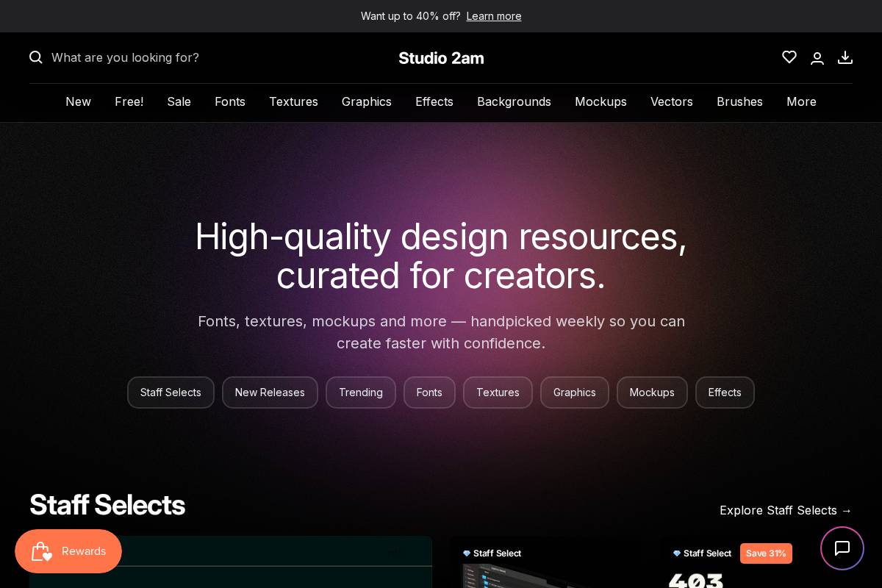Viewport: 882px width, 588px height.
Task: Select the Textures pill button in hero
Action: (498, 392)
